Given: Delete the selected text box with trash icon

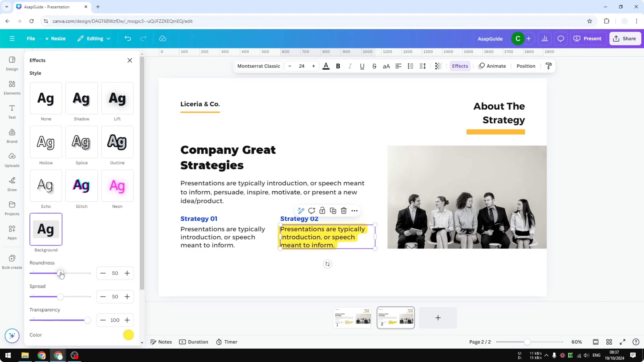Looking at the screenshot, I should tap(344, 211).
